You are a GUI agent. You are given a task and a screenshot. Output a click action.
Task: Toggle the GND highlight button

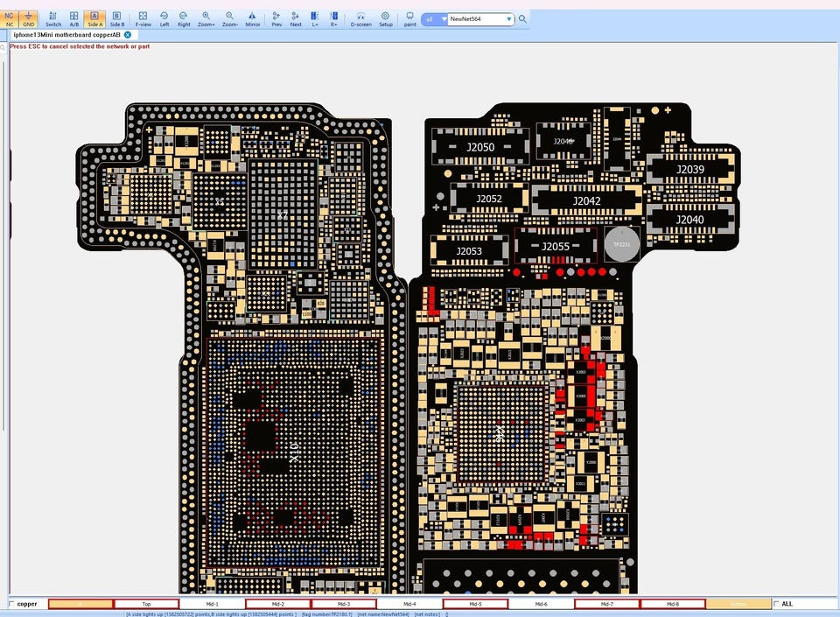tap(29, 18)
